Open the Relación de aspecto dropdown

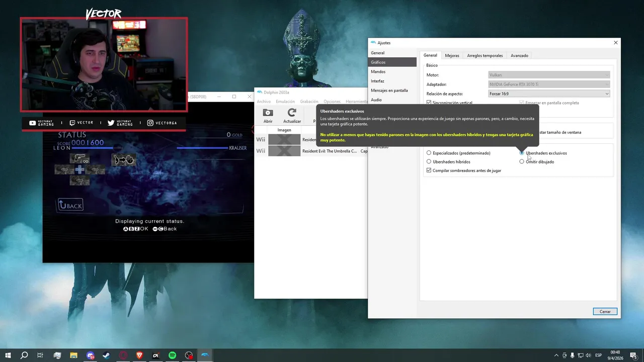pyautogui.click(x=549, y=94)
